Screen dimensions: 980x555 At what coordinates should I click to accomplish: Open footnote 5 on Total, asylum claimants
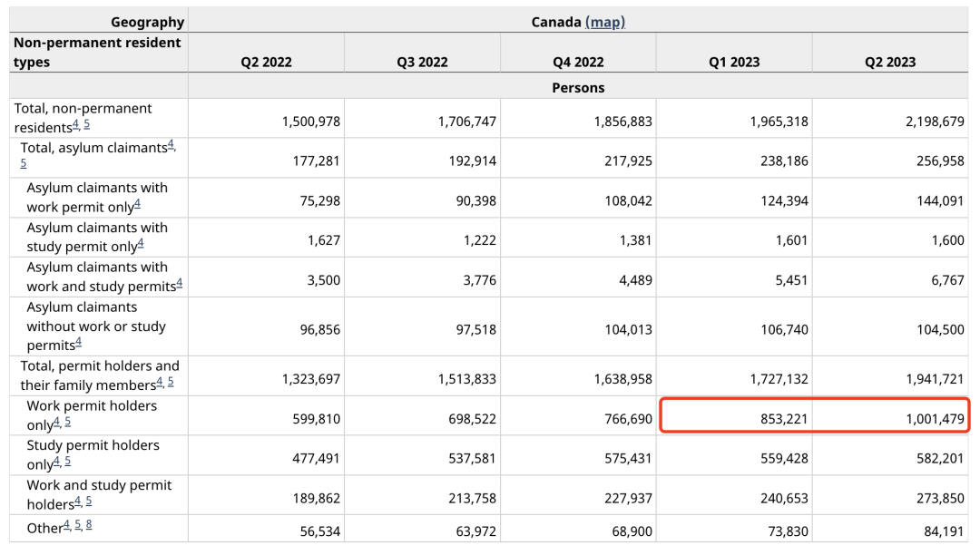[x=23, y=163]
